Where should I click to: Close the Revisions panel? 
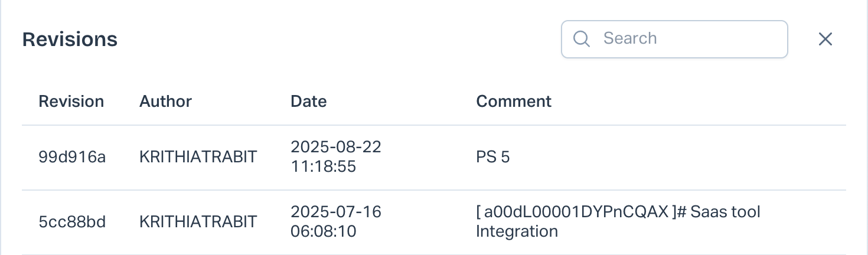tap(825, 39)
